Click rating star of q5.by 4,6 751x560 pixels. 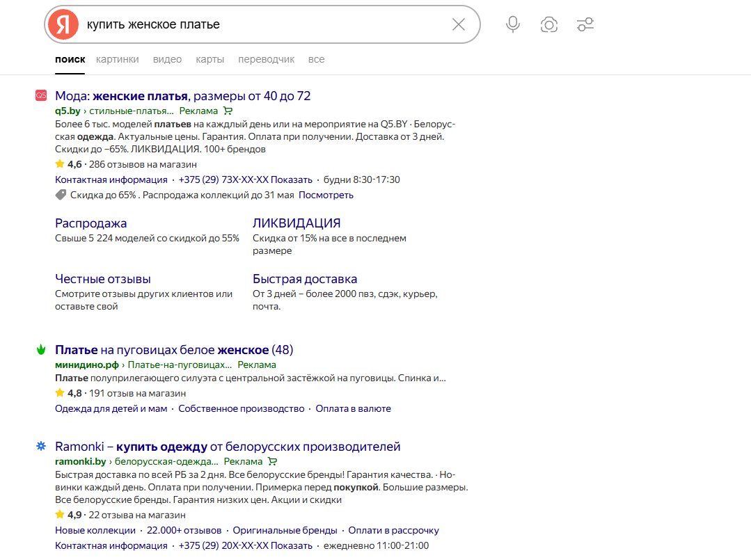tap(60, 164)
